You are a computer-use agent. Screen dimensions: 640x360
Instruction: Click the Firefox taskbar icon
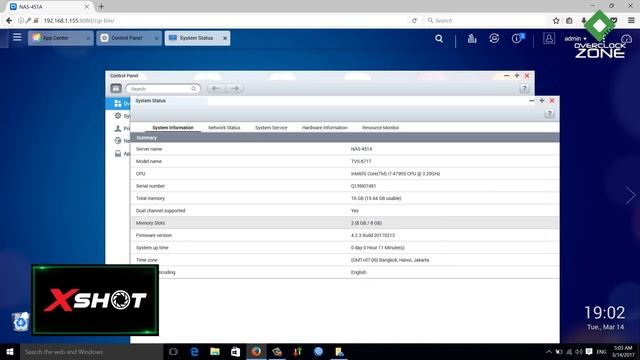click(256, 351)
